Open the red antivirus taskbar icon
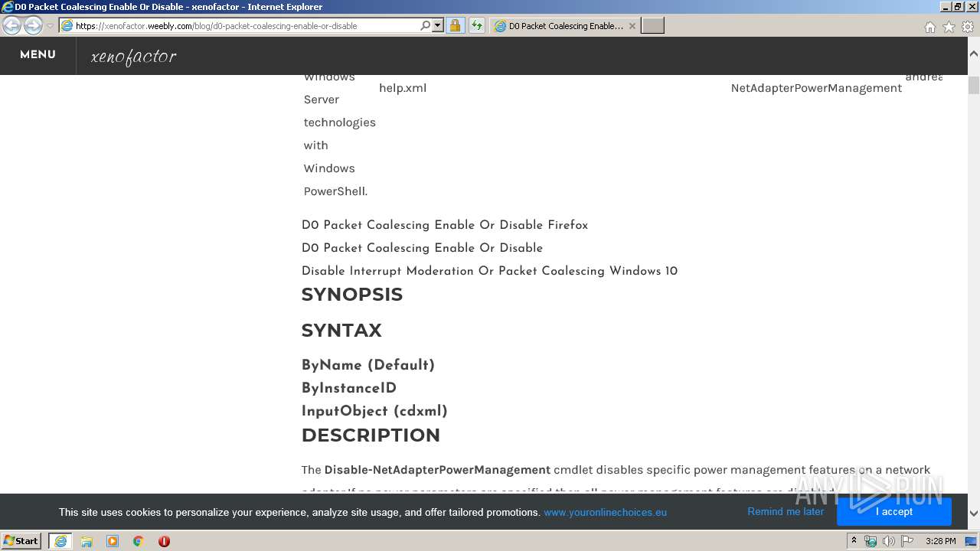This screenshot has width=980, height=551. coord(164,541)
